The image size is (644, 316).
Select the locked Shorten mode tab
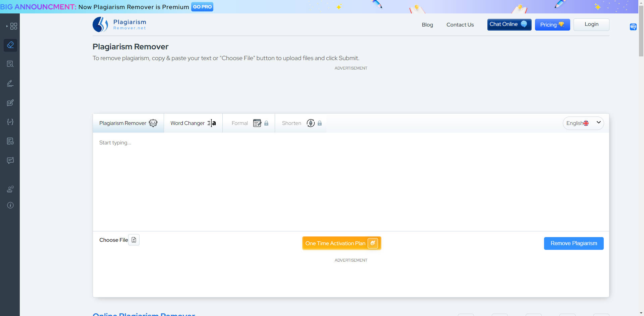[x=301, y=123]
